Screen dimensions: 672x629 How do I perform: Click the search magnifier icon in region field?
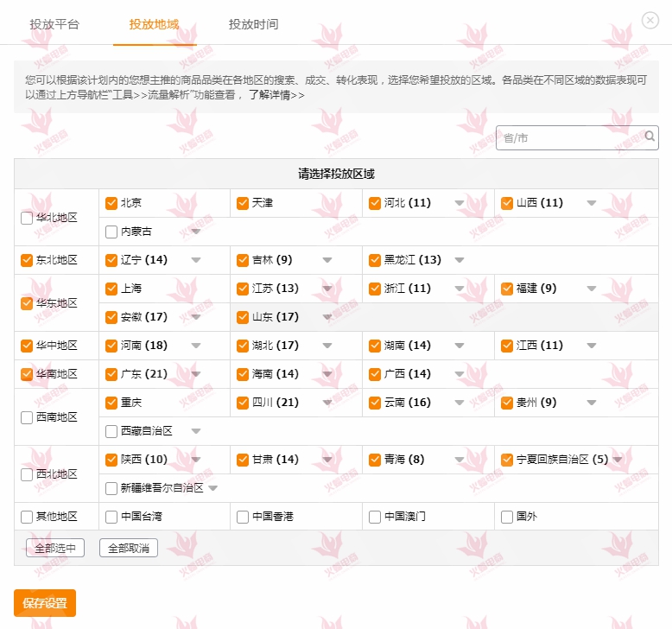point(650,137)
